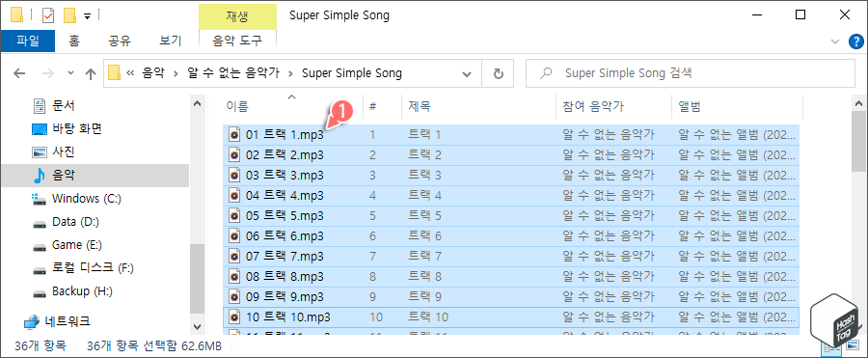Click title cell 트랙 7
Viewport: 868px width, 358px height.
click(x=424, y=257)
